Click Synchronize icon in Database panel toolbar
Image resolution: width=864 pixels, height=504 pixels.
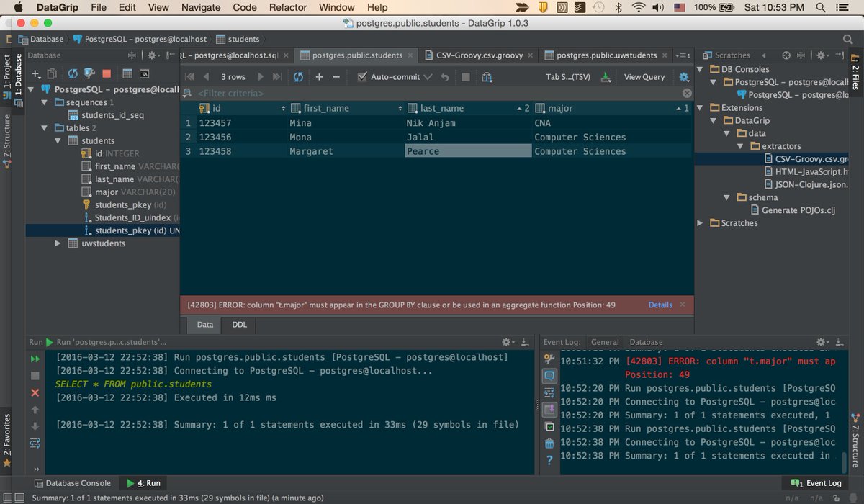73,73
